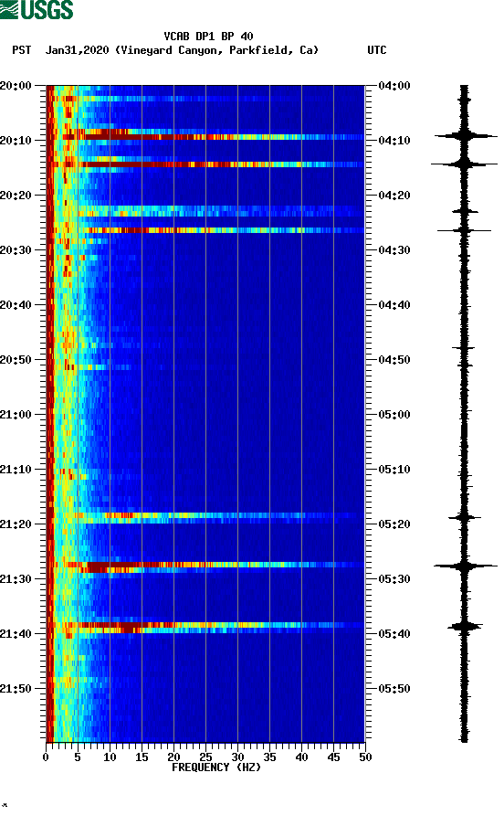
Task: Click the '21:30' PST time label
Action: click(16, 579)
